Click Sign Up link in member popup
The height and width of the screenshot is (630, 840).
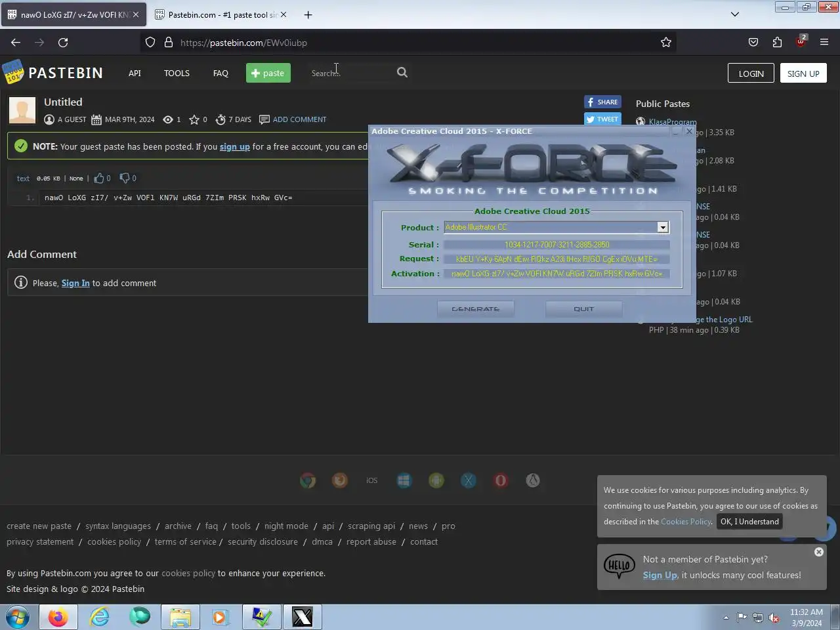point(660,575)
